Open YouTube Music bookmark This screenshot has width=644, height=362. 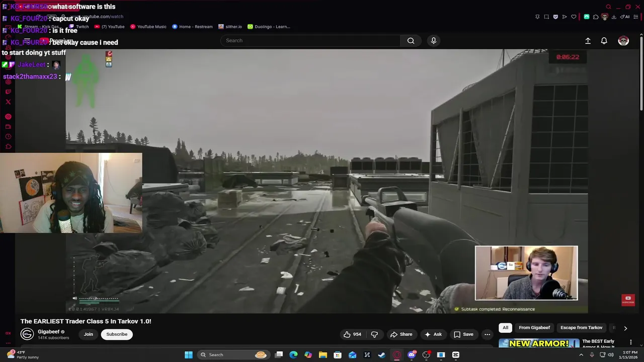(148, 27)
